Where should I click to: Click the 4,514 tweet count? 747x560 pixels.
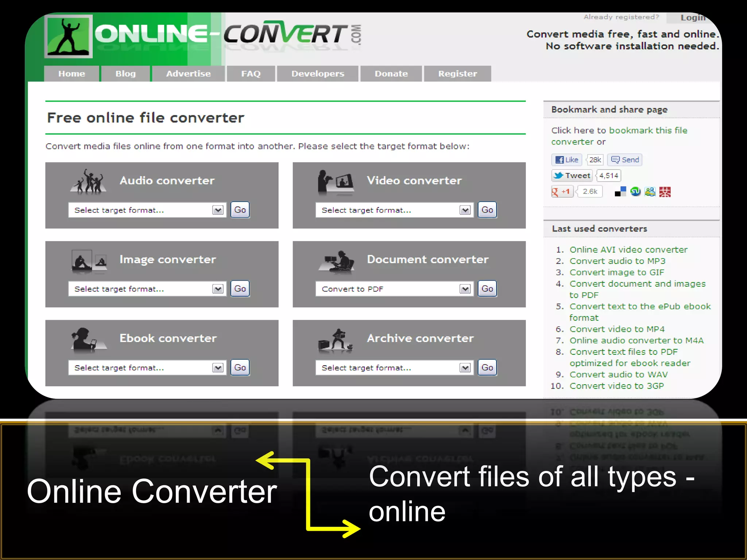(x=609, y=175)
